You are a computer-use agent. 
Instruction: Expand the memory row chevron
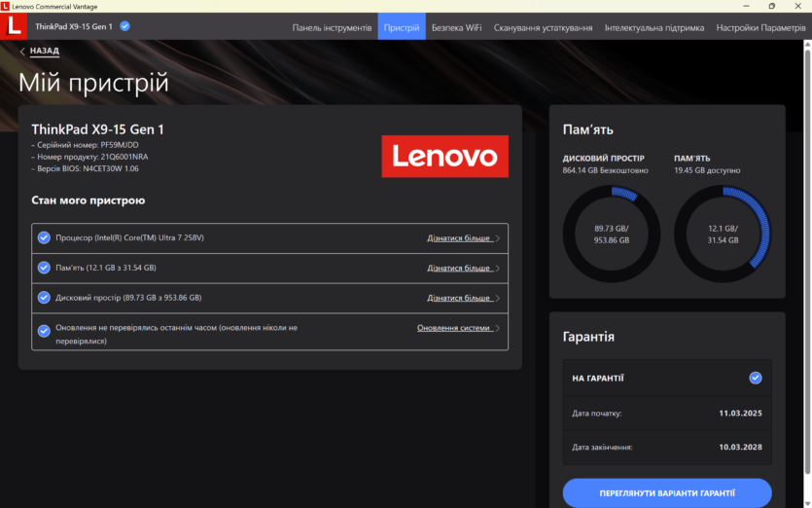(x=497, y=269)
